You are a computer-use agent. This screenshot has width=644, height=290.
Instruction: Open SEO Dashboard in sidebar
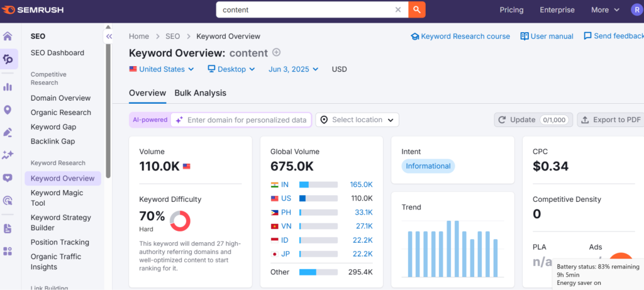57,53
